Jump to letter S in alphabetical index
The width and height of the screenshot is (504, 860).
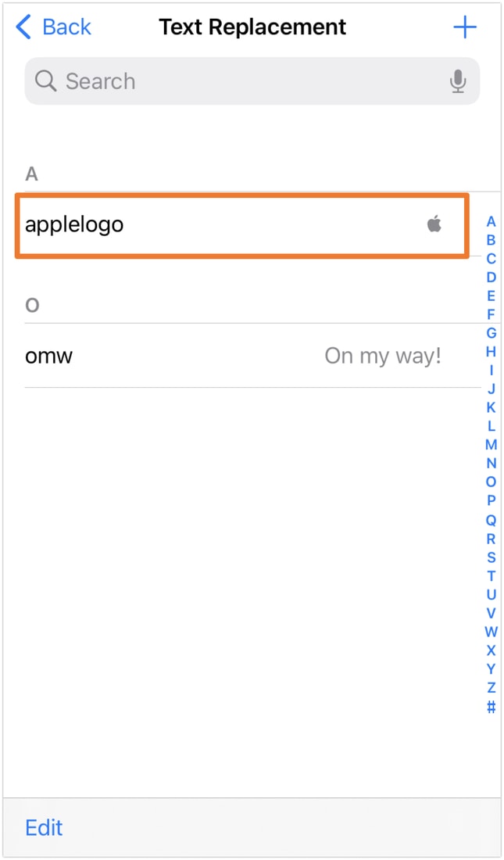tap(491, 557)
